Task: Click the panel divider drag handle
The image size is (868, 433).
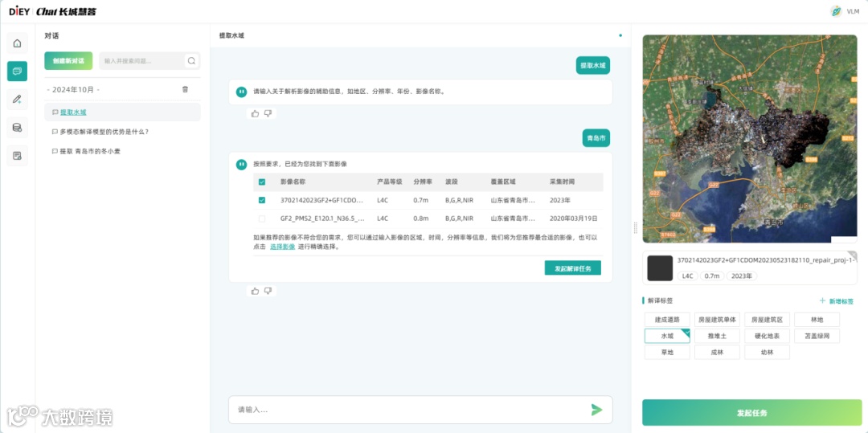Action: click(x=636, y=227)
